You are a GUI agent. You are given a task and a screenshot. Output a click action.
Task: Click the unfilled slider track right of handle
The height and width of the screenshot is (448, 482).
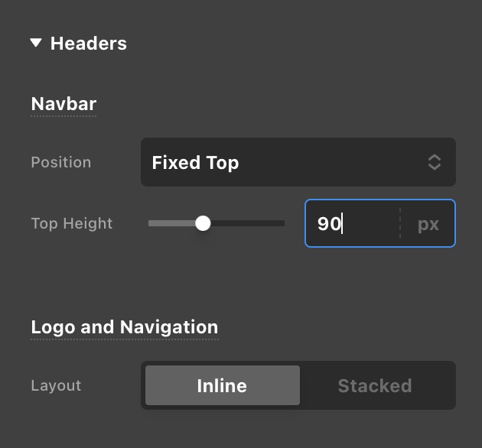click(245, 223)
